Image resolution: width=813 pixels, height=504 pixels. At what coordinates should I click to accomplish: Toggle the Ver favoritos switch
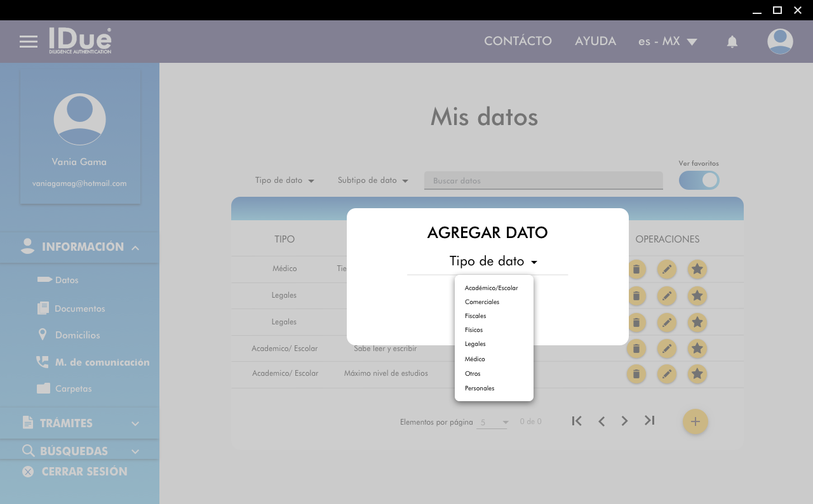coord(699,180)
